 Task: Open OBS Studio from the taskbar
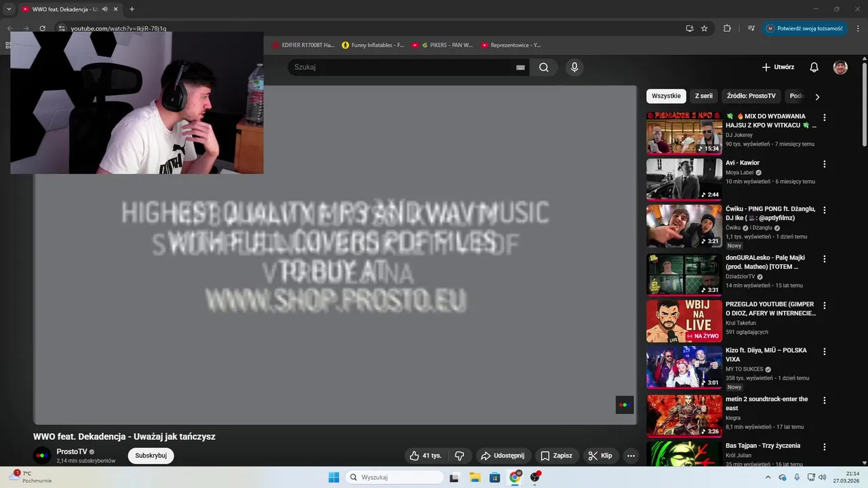click(535, 477)
